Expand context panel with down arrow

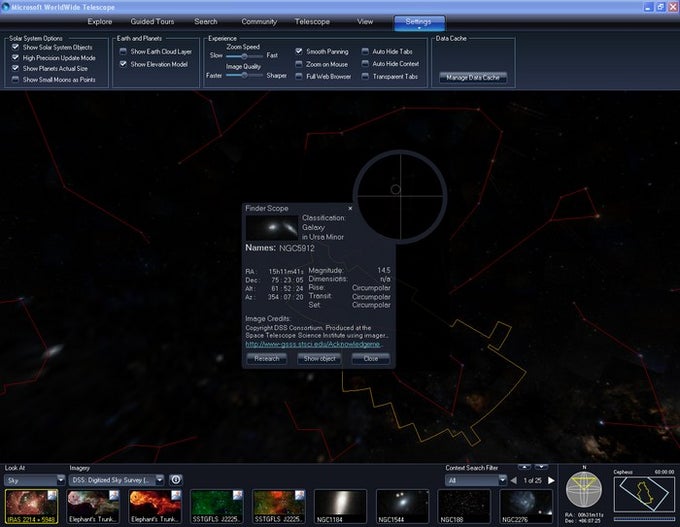541,467
